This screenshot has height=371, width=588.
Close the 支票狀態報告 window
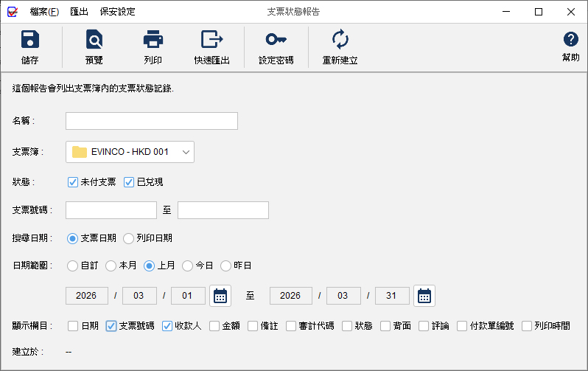[571, 12]
